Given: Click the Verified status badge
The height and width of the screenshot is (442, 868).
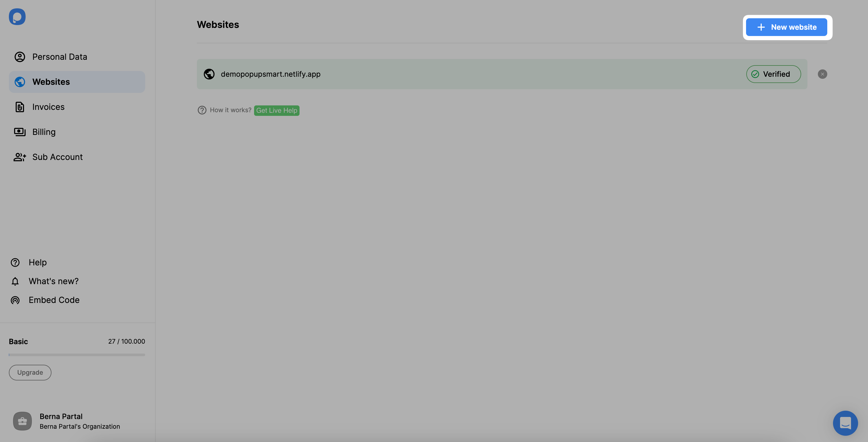Looking at the screenshot, I should [x=774, y=74].
